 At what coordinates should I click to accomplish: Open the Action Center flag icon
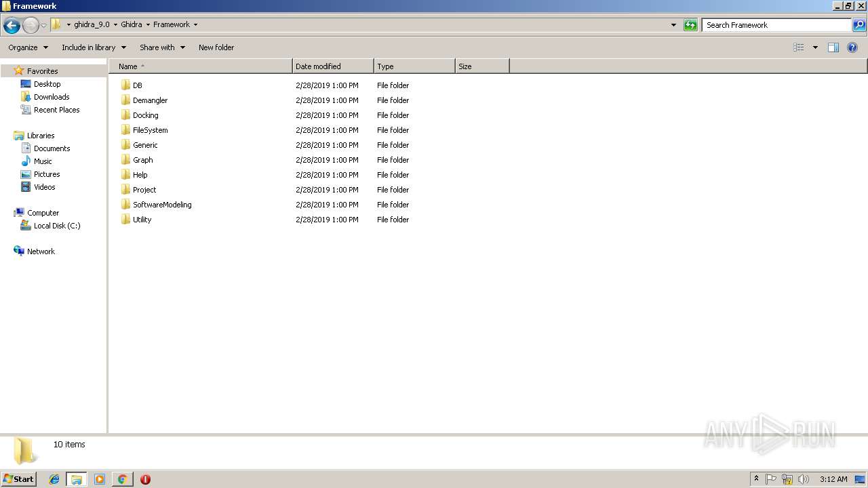[x=771, y=479]
